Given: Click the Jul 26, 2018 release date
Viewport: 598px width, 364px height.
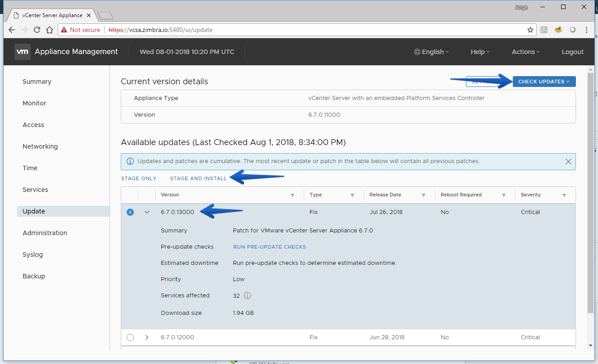Looking at the screenshot, I should [x=386, y=212].
